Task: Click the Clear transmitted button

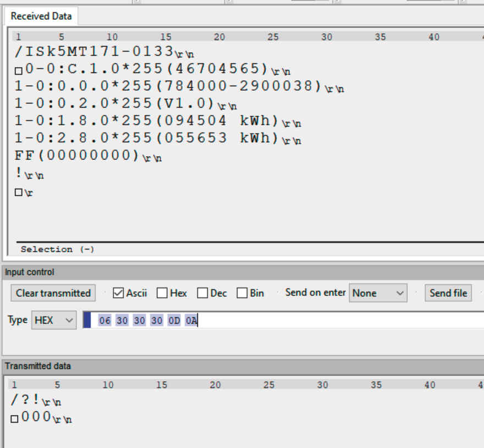Action: coord(53,293)
